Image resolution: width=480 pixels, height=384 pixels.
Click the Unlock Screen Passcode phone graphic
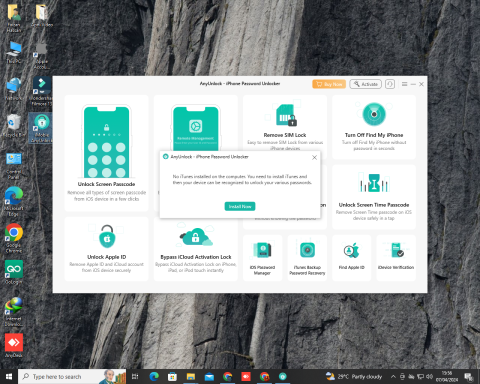(106, 142)
